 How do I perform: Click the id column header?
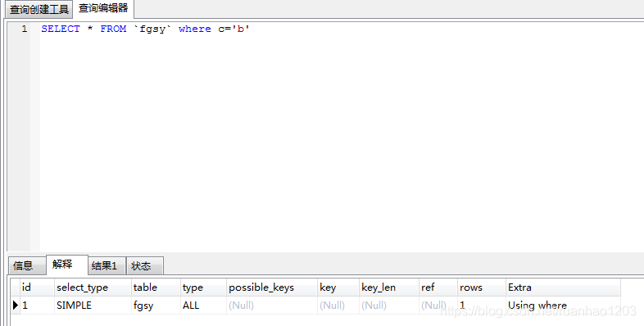point(37,288)
